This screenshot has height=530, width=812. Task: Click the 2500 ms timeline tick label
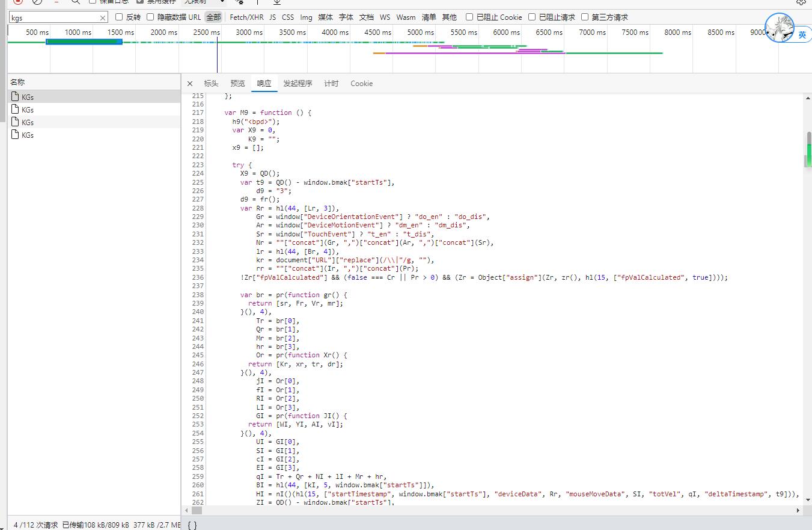click(207, 32)
